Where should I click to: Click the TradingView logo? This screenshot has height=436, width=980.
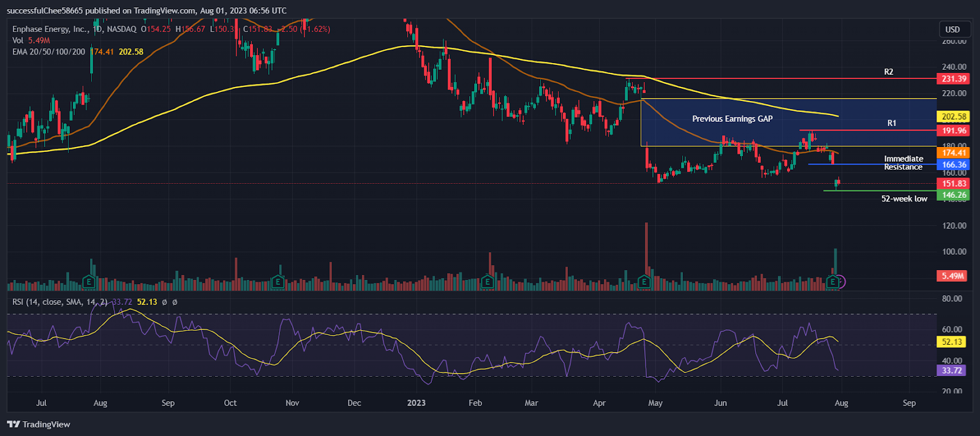pos(39,424)
